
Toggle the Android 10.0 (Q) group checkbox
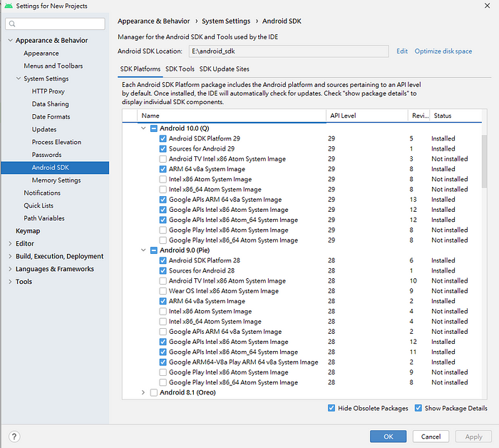click(154, 128)
